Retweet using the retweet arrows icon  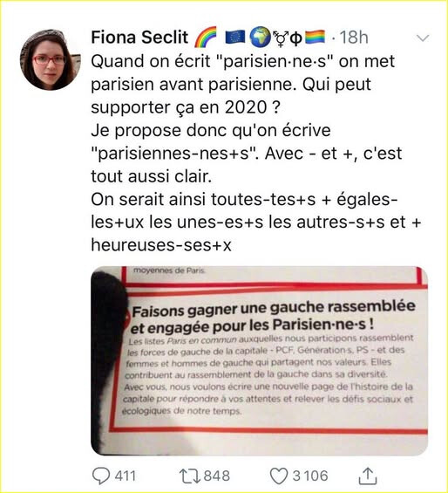190,476
